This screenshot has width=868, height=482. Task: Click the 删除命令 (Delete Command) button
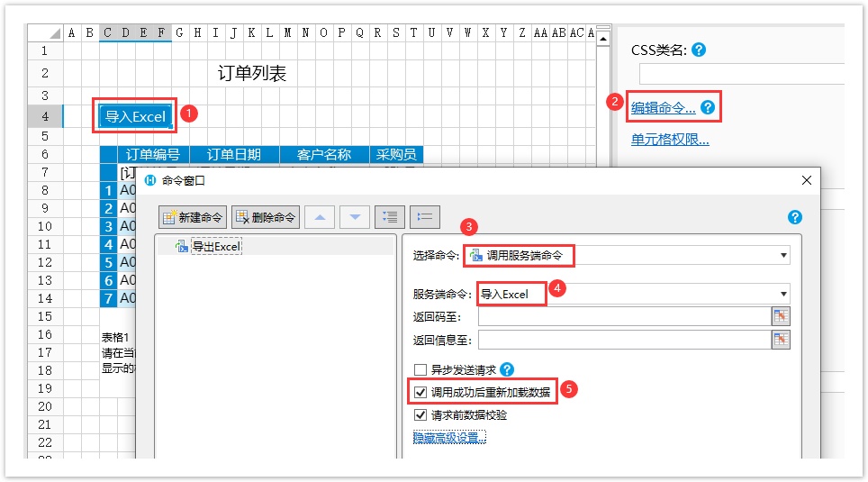click(x=266, y=217)
